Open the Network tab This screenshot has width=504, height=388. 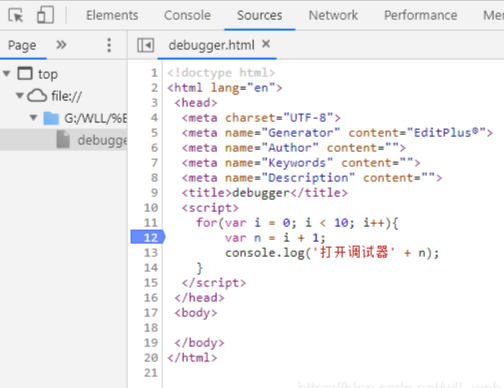point(333,15)
